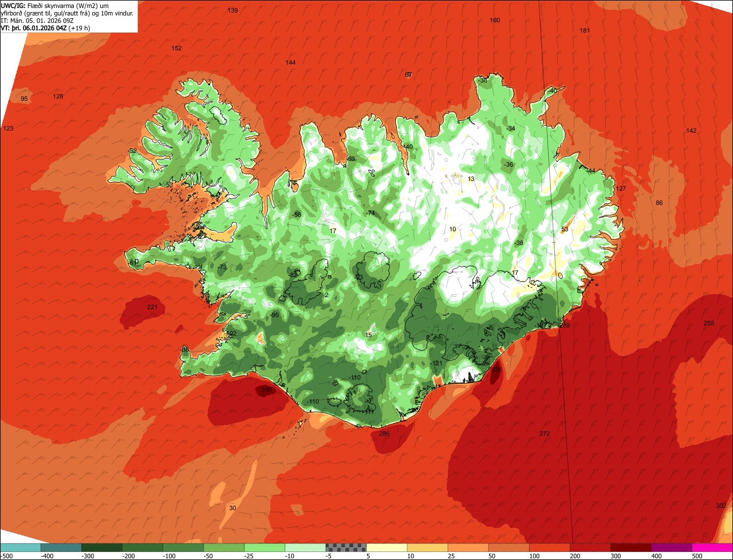Screen dimensions: 733x560
Task: Click the pale mint legend swatch labeled -10
Action: click(305, 547)
